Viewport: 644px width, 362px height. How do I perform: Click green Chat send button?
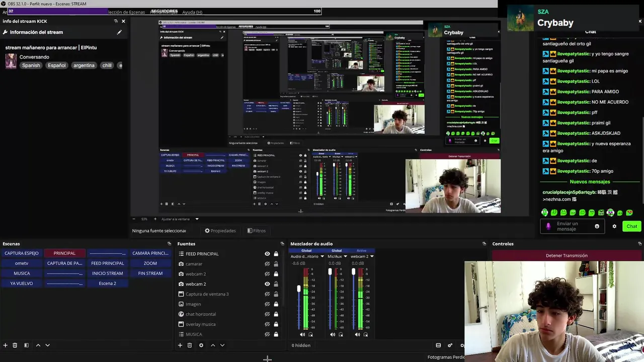[632, 226]
